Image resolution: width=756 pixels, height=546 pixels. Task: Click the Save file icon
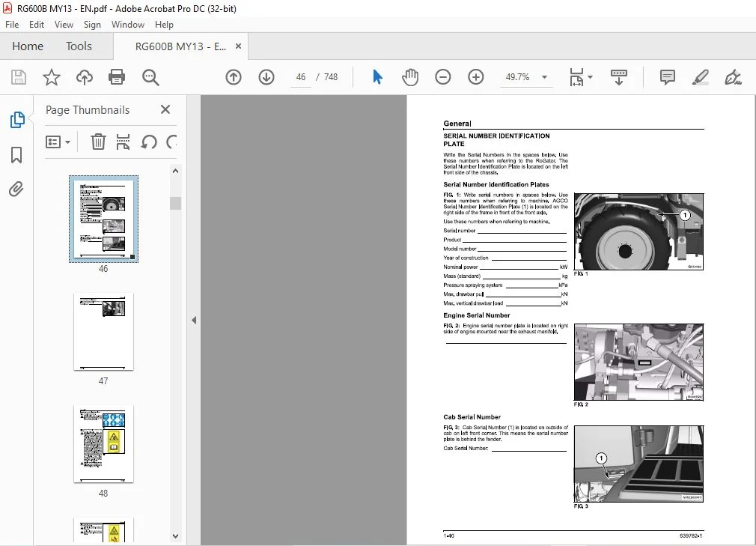click(x=19, y=77)
